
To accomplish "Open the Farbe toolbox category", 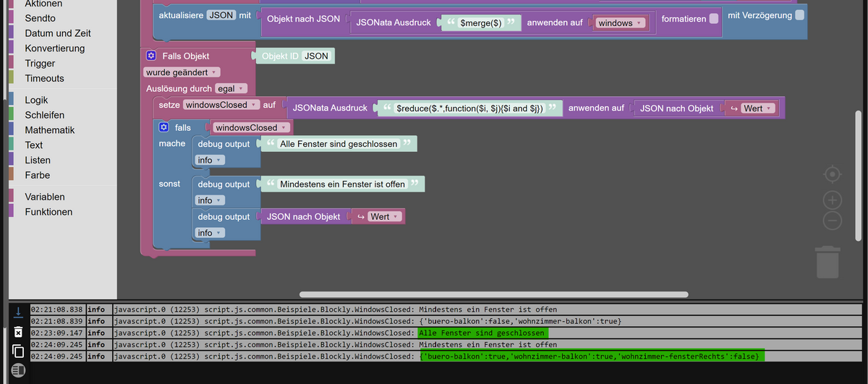I will coord(38,175).
